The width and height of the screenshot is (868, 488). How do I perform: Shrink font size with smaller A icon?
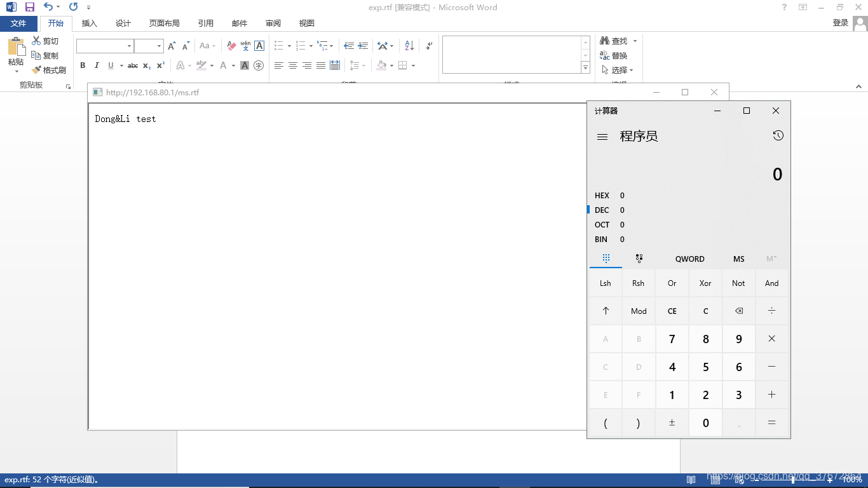[186, 46]
